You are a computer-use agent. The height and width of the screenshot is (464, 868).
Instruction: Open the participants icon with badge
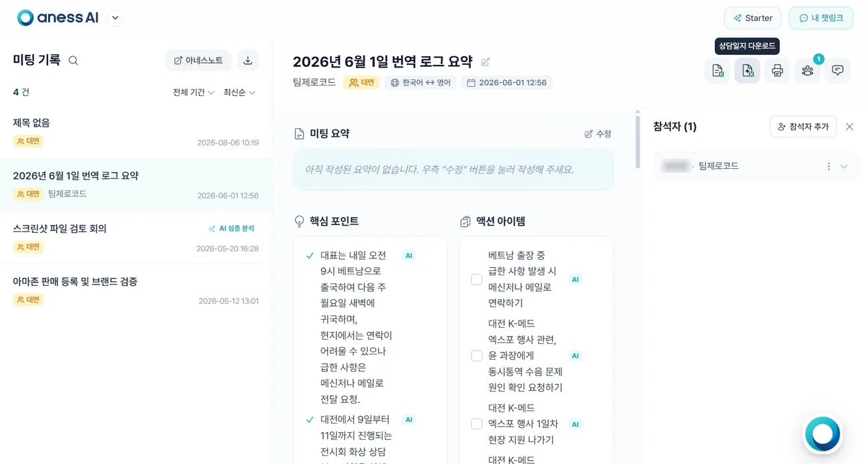807,70
